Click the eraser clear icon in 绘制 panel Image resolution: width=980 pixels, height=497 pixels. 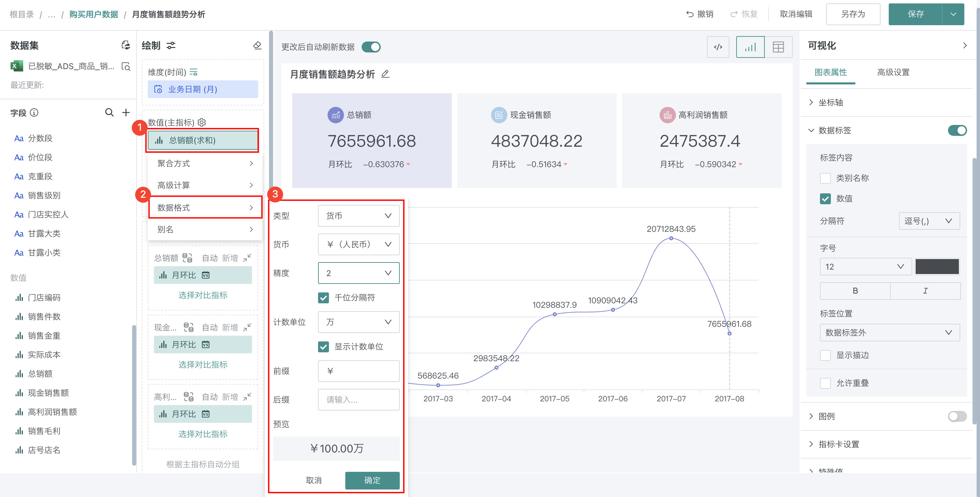coord(257,45)
